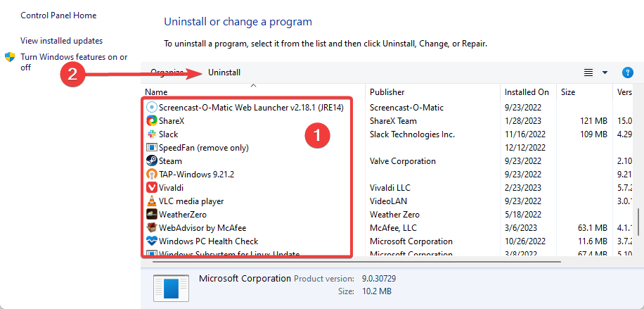Click the horizontal scrollbar under the program list

(x=356, y=261)
